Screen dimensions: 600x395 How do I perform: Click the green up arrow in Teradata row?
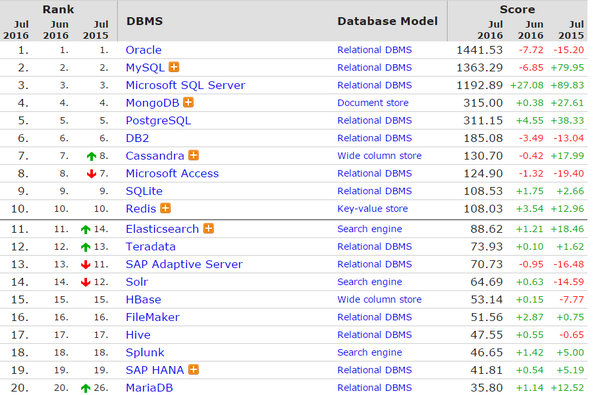coord(85,247)
